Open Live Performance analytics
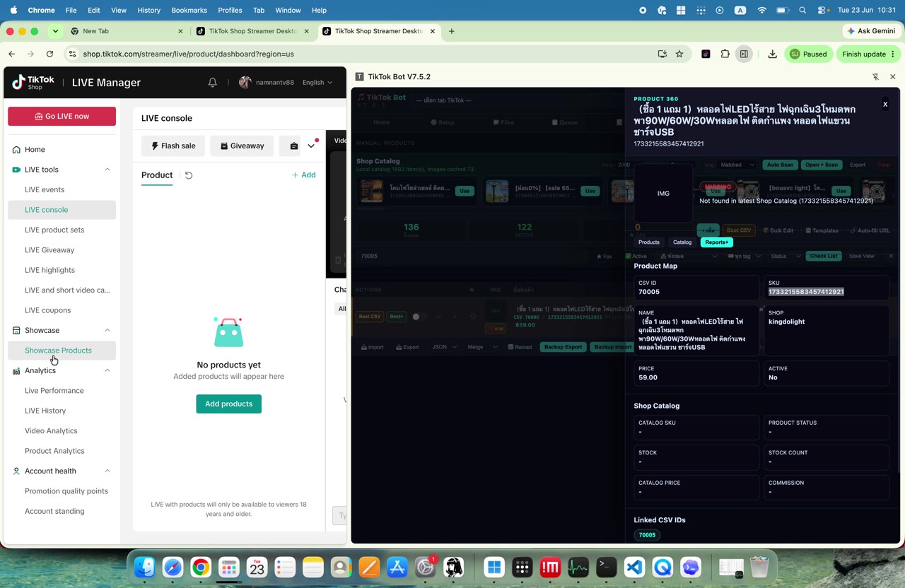The width and height of the screenshot is (905, 588). [x=54, y=391]
